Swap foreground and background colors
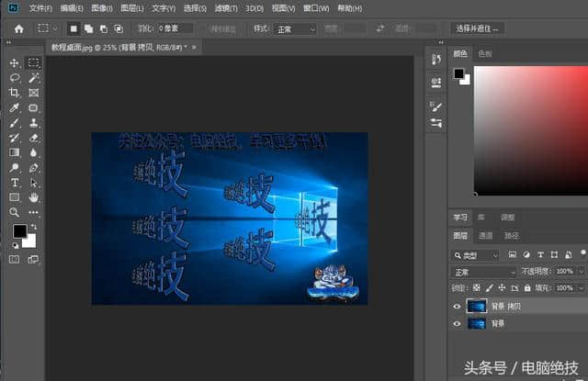The height and width of the screenshot is (381, 588). coord(34,227)
